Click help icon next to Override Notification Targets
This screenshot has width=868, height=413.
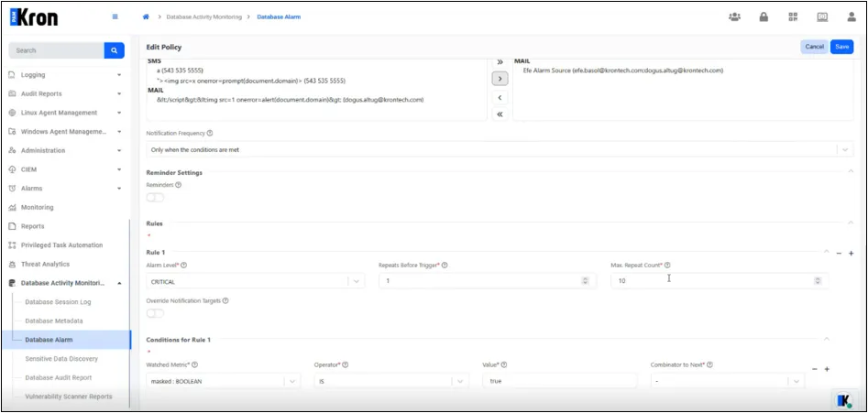(225, 300)
